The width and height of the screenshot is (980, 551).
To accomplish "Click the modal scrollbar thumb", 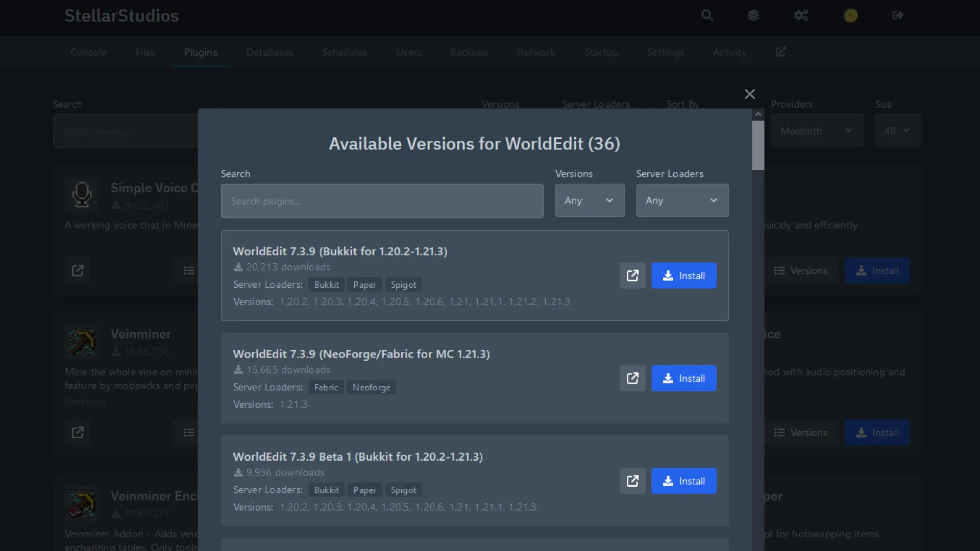I will [x=758, y=145].
